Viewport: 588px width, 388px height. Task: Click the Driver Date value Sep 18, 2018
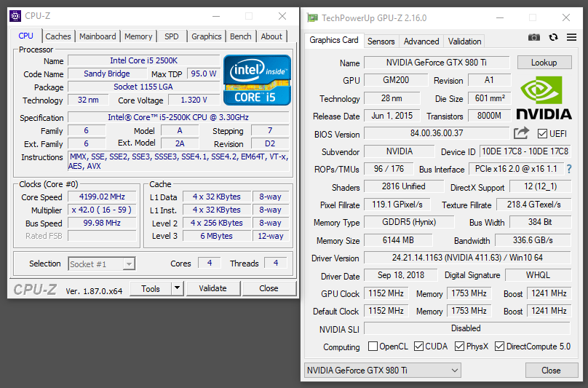click(401, 275)
